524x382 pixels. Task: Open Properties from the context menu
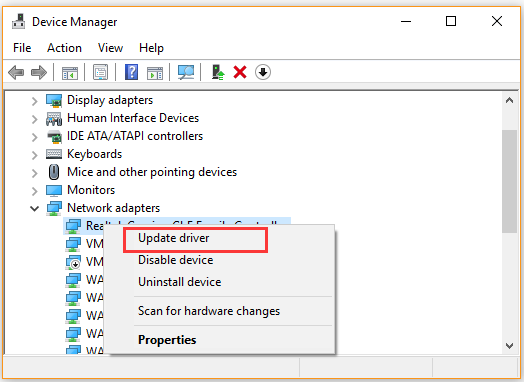220,340
